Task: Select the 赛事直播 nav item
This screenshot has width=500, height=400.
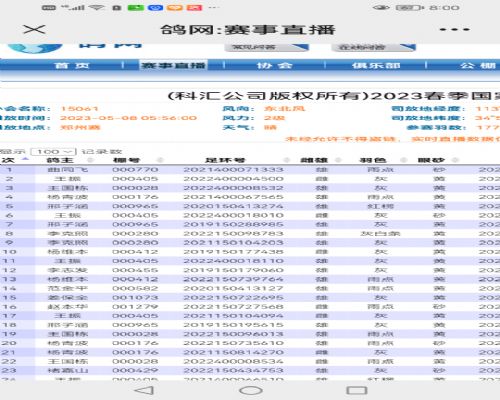Action: (173, 65)
